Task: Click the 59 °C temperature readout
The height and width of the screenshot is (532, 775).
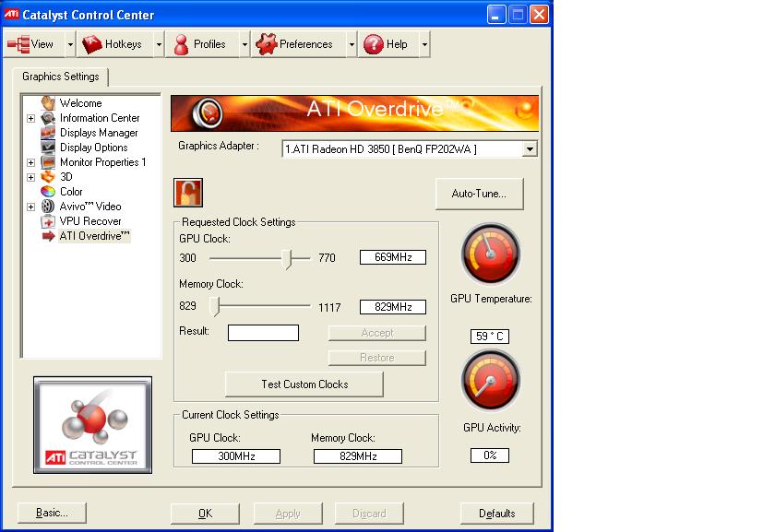Action: point(489,337)
